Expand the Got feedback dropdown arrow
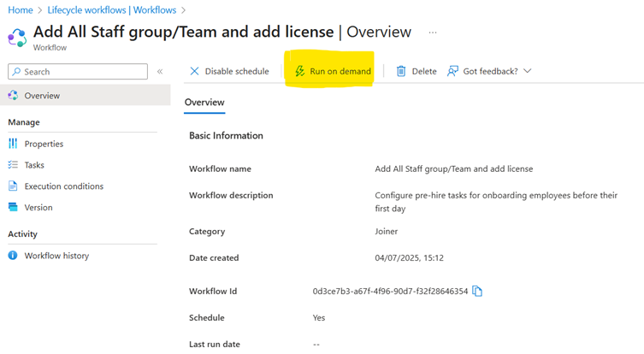 click(528, 71)
